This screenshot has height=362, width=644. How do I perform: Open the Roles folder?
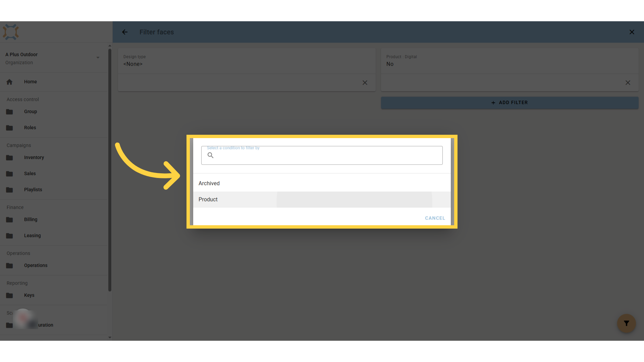pyautogui.click(x=54, y=128)
